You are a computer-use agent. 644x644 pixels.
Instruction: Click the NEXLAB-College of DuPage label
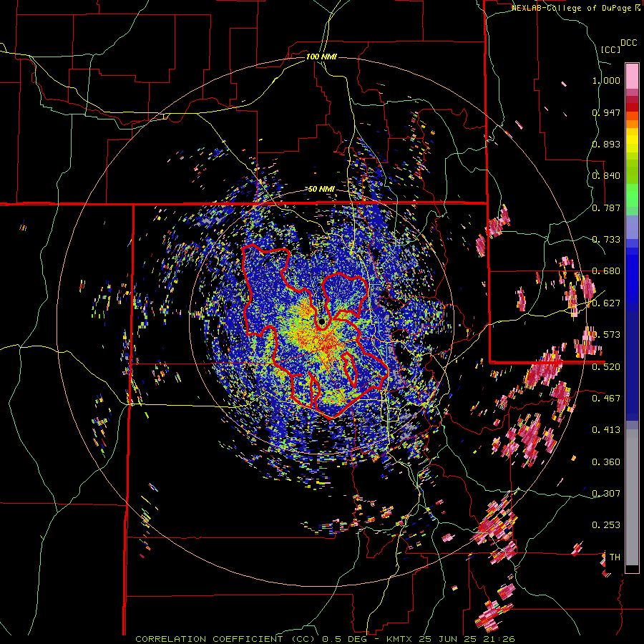pos(572,8)
